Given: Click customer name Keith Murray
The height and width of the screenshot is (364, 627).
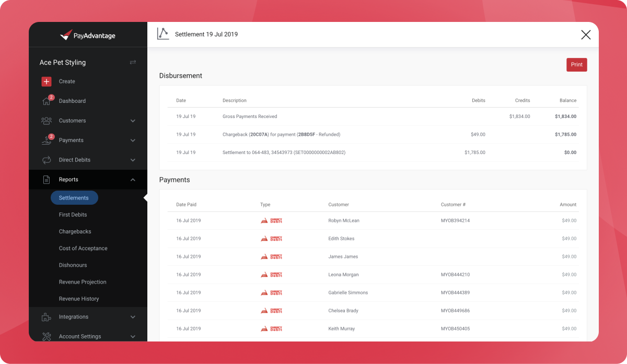Looking at the screenshot, I should [x=342, y=328].
